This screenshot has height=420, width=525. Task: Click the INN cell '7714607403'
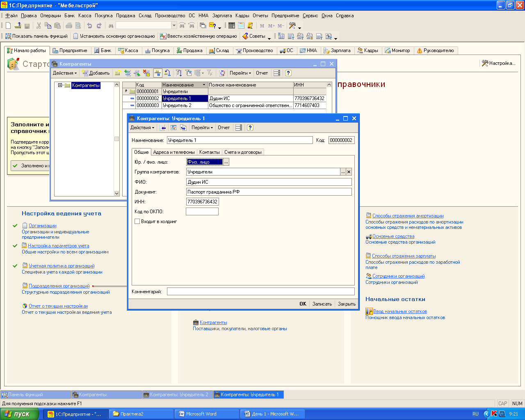tap(310, 105)
